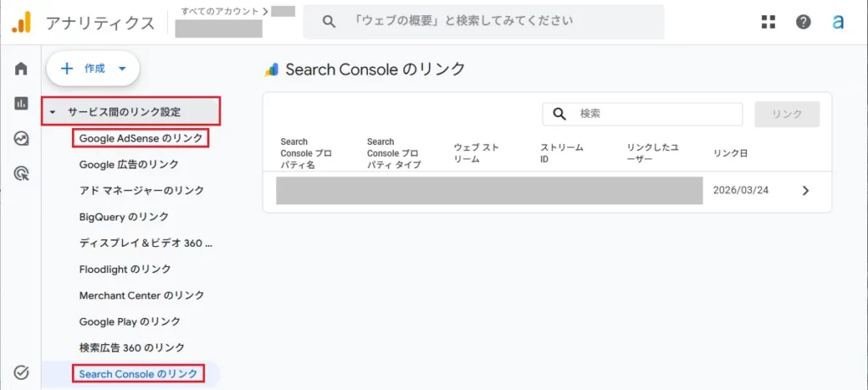Click the magnifier icon in table search box
Viewport: 868px width, 390px height.
coord(559,114)
